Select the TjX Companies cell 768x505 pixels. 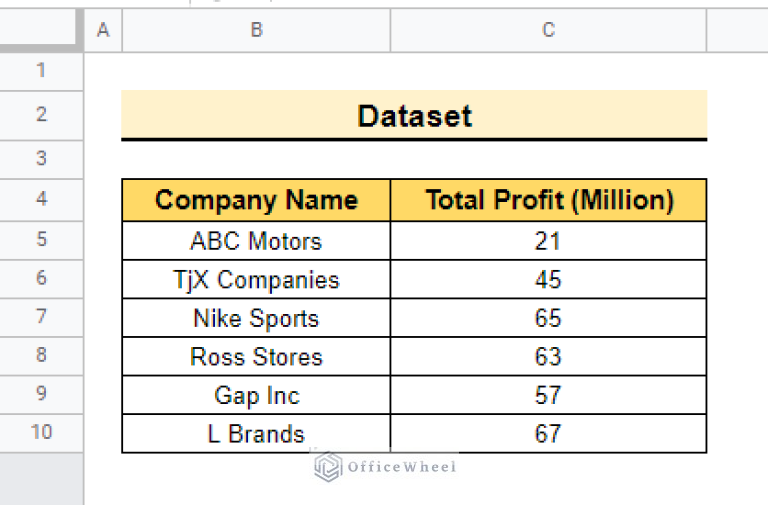point(256,280)
